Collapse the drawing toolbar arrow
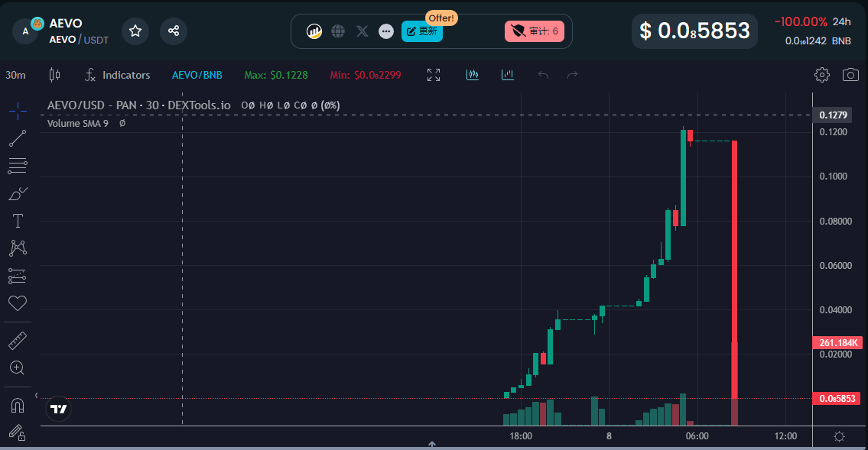 coord(37,395)
